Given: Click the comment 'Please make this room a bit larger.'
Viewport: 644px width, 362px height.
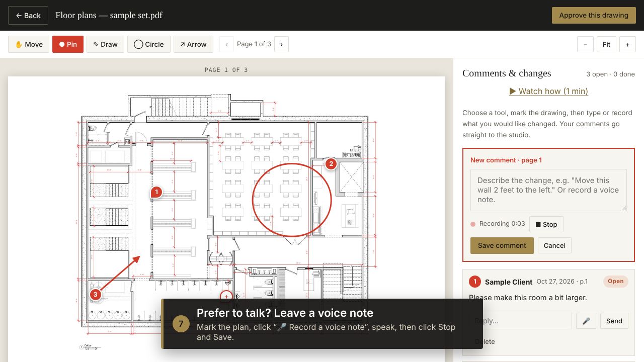Looking at the screenshot, I should click(x=528, y=298).
